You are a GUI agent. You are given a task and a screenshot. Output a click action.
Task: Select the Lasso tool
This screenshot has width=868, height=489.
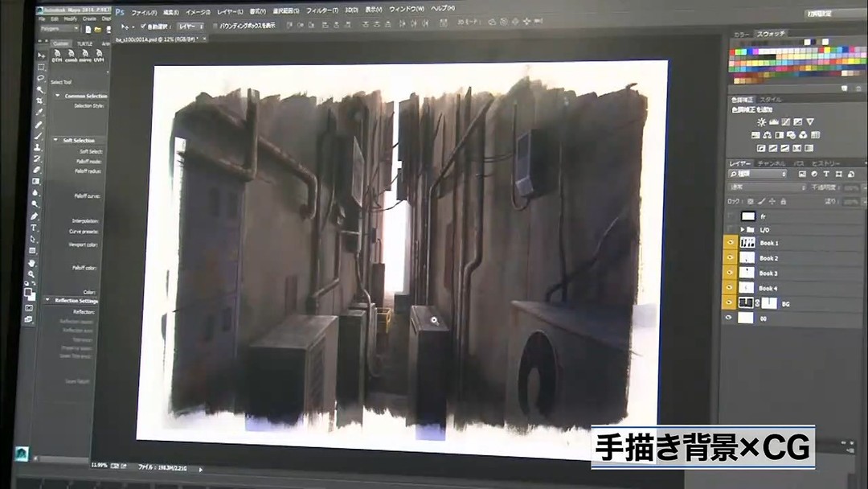tap(41, 78)
